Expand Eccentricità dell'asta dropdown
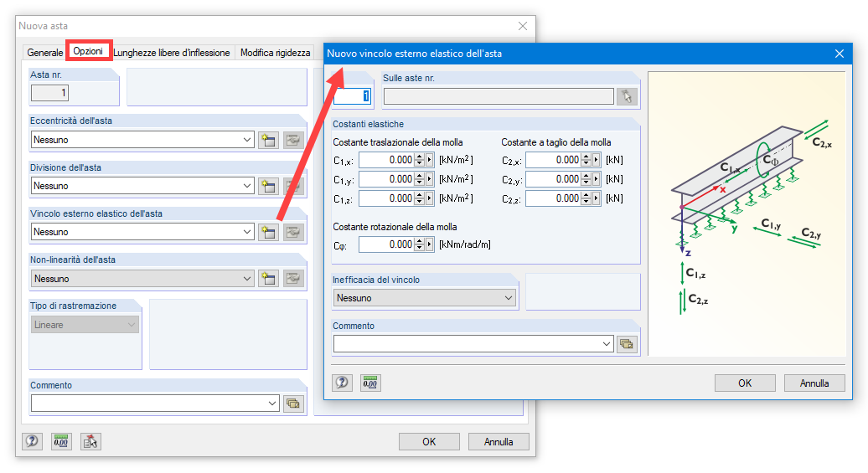Screen dimensions: 868x473 click(x=247, y=140)
